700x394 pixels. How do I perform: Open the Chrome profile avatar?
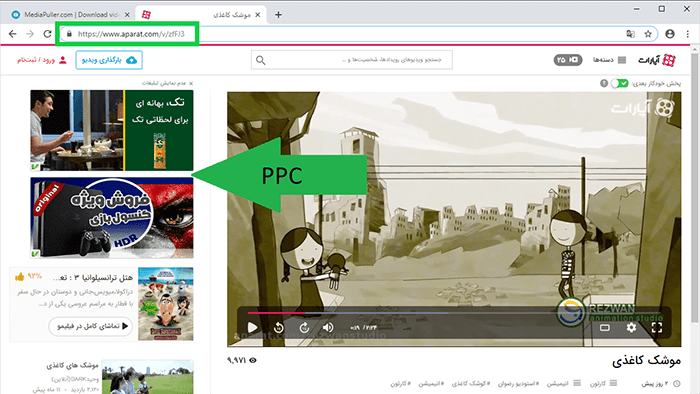click(x=670, y=34)
